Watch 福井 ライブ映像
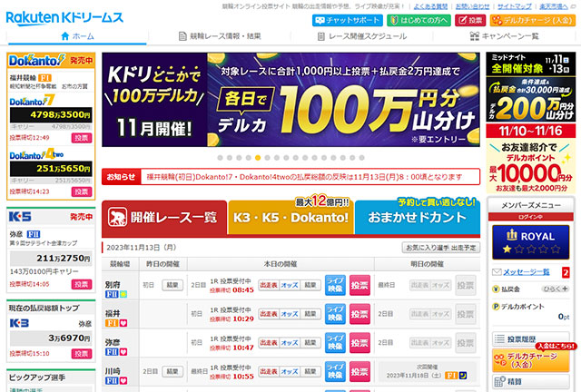 point(335,314)
